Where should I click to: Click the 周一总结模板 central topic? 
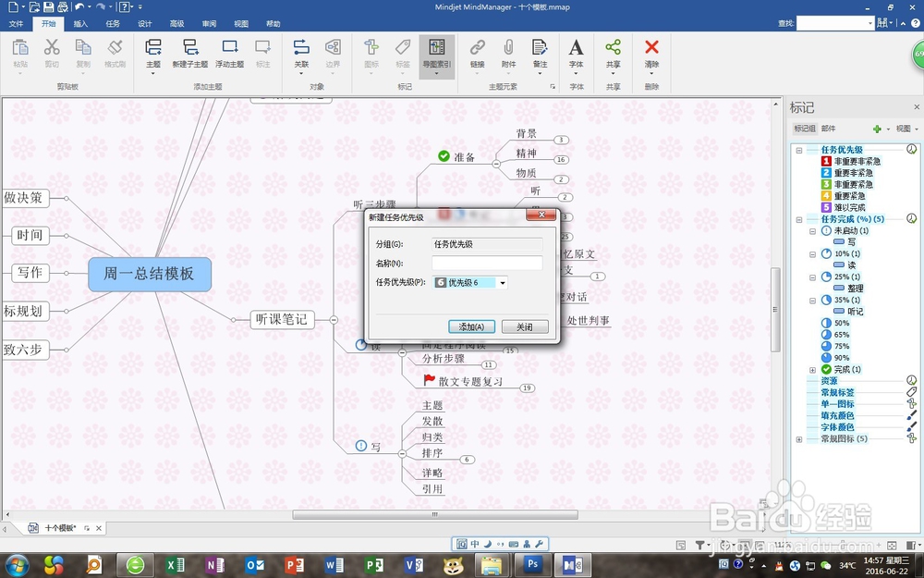150,274
